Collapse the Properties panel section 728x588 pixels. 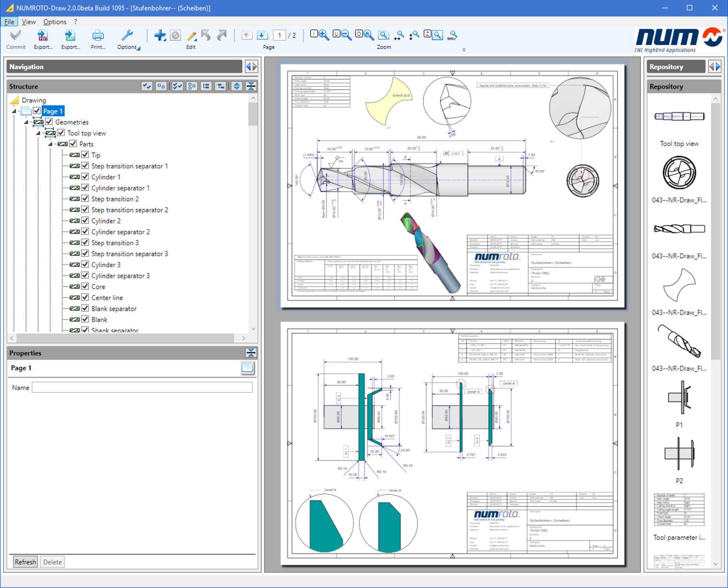(251, 352)
